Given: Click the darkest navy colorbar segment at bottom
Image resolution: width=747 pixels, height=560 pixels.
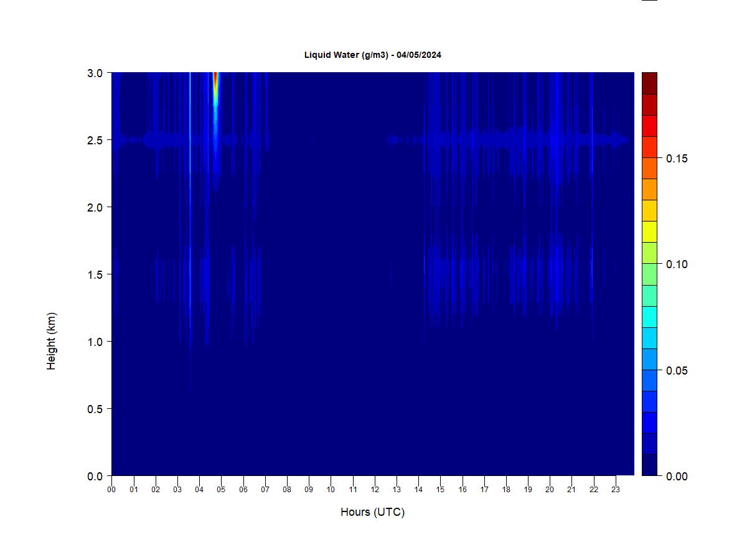Looking at the screenshot, I should tap(649, 465).
